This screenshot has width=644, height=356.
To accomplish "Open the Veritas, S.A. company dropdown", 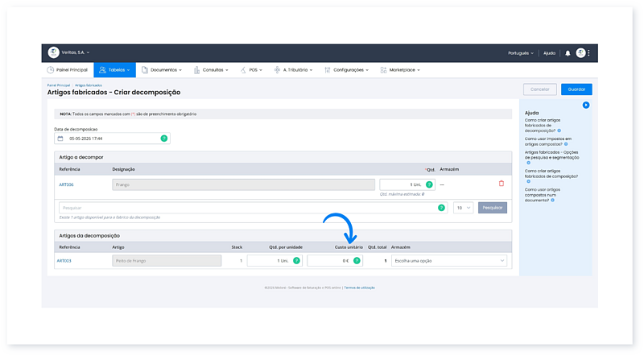I will pyautogui.click(x=76, y=52).
